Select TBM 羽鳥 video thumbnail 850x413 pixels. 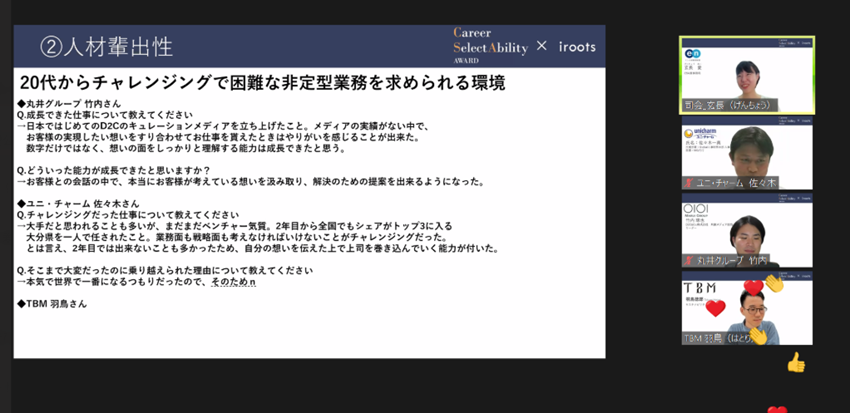coord(747,308)
